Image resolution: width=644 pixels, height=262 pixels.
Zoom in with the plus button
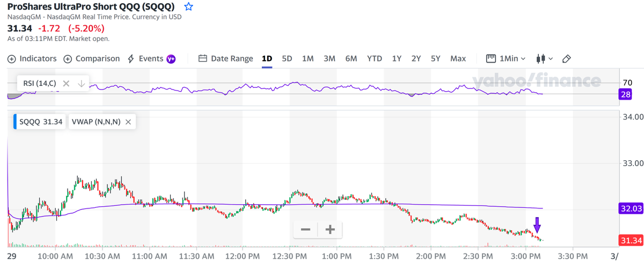330,229
